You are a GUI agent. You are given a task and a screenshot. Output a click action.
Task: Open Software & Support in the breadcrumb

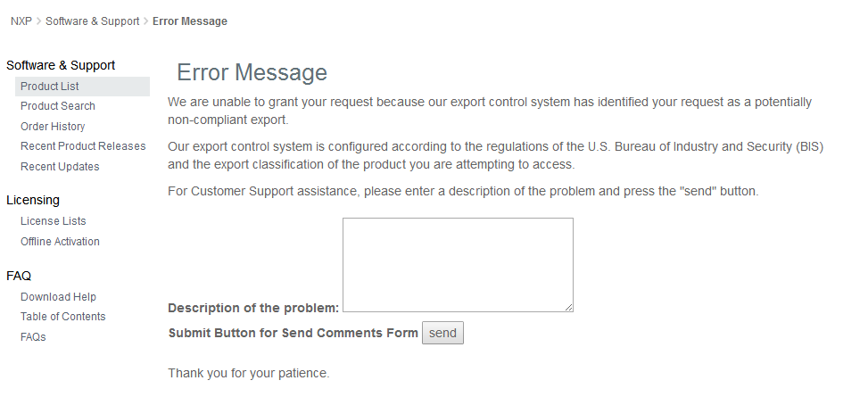92,21
